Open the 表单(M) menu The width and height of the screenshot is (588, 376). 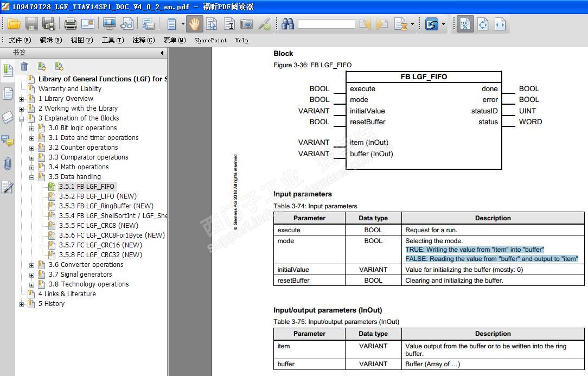(x=174, y=40)
